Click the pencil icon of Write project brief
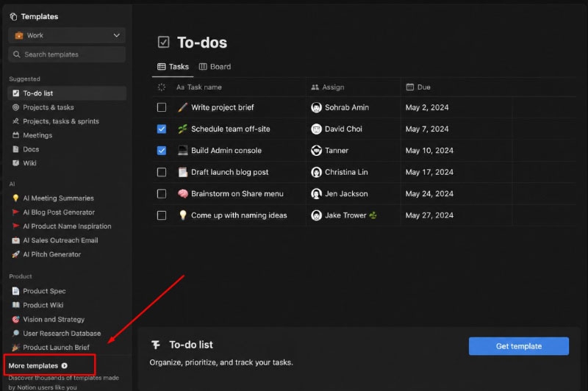 (x=182, y=107)
